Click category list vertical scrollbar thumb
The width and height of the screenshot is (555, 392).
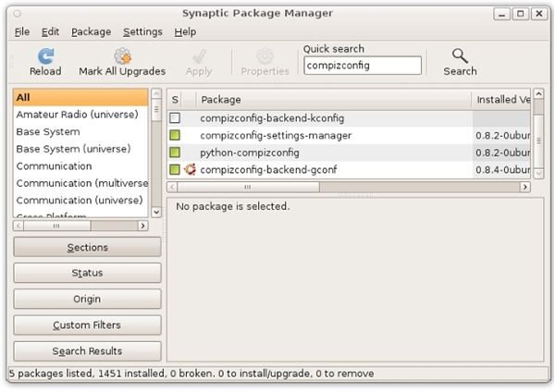(x=156, y=110)
